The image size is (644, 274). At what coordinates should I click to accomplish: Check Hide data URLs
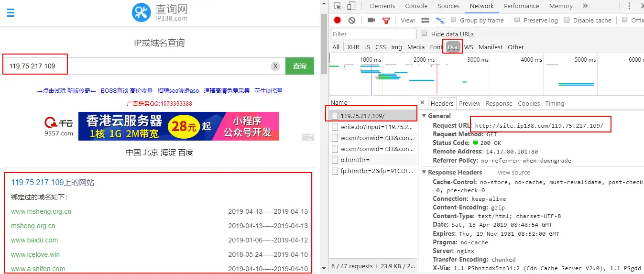pyautogui.click(x=424, y=33)
